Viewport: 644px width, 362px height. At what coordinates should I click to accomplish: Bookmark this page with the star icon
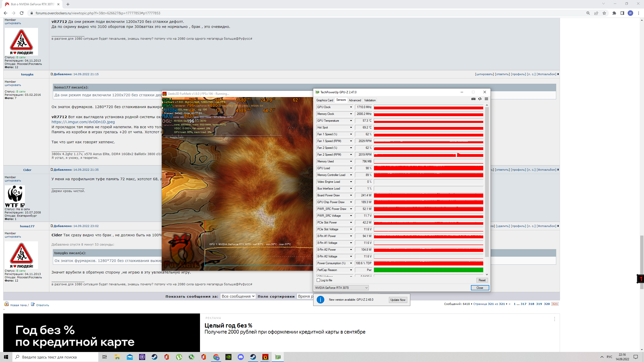click(x=604, y=13)
